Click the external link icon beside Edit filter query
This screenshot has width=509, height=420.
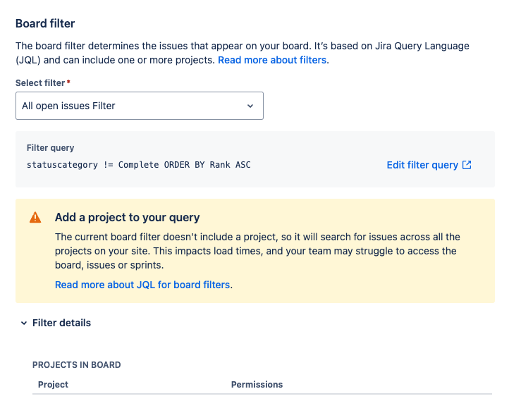pos(467,165)
